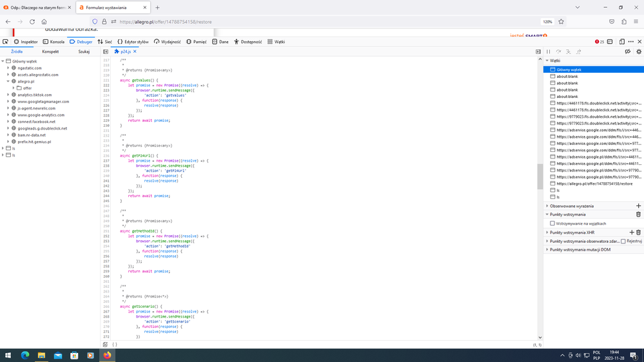Remove all breakpoints using trash icon
The width and height of the screenshot is (644, 362).
click(638, 214)
